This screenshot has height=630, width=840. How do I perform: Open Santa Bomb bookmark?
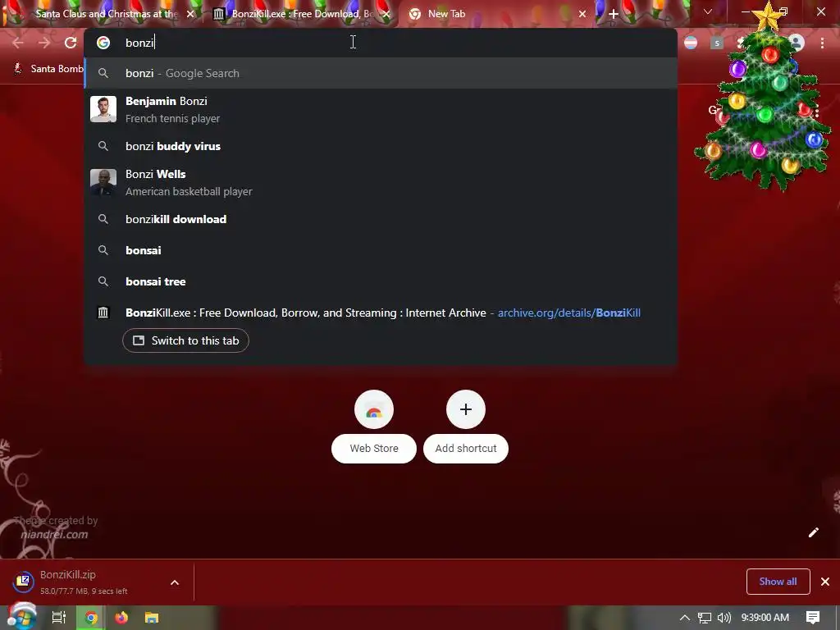tap(48, 69)
